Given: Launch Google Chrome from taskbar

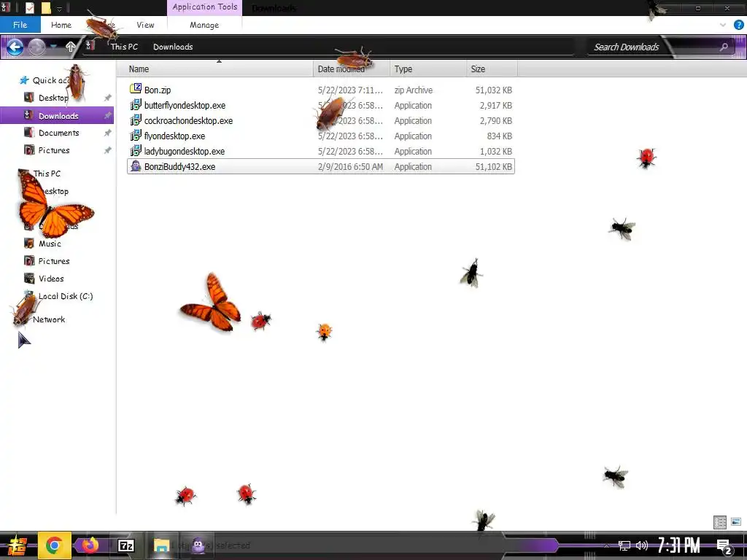Looking at the screenshot, I should (54, 545).
